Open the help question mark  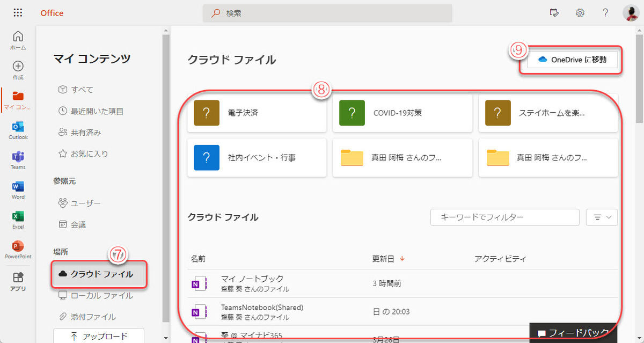pyautogui.click(x=605, y=13)
